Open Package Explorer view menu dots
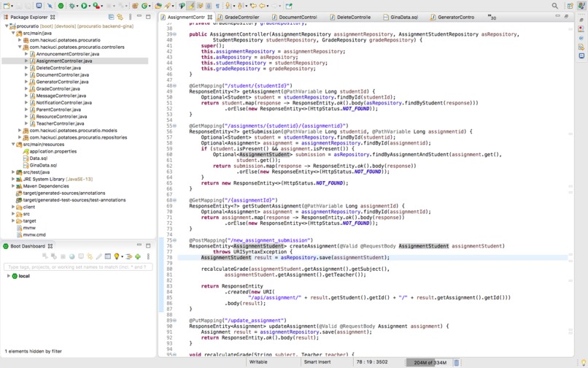Screen dimensions: 588x368 coord(130,17)
